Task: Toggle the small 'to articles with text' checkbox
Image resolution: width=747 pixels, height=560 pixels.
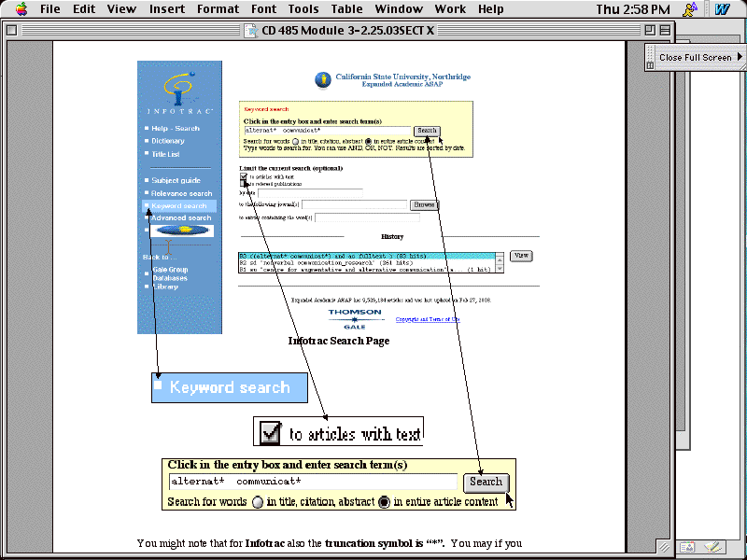Action: click(244, 176)
